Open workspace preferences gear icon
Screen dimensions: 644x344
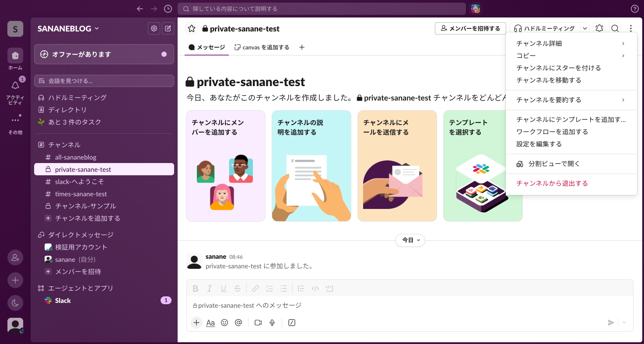[154, 28]
